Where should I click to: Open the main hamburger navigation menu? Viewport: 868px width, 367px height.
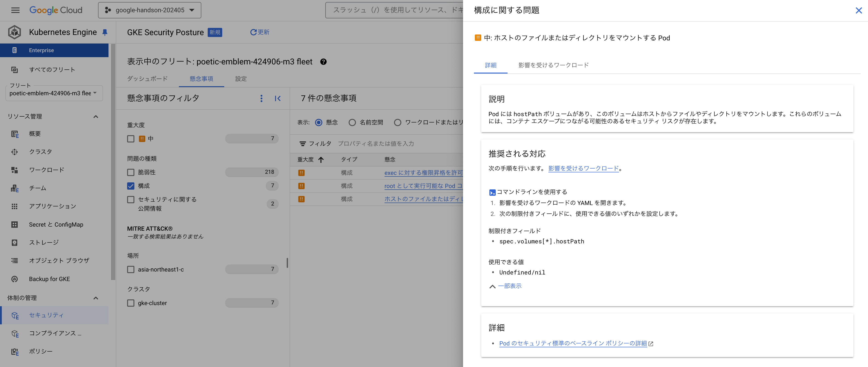(x=15, y=10)
